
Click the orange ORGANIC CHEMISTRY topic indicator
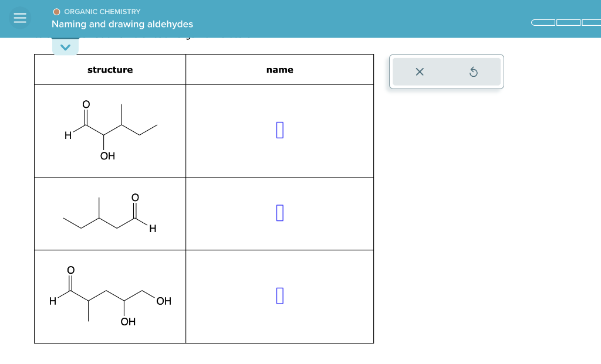58,11
